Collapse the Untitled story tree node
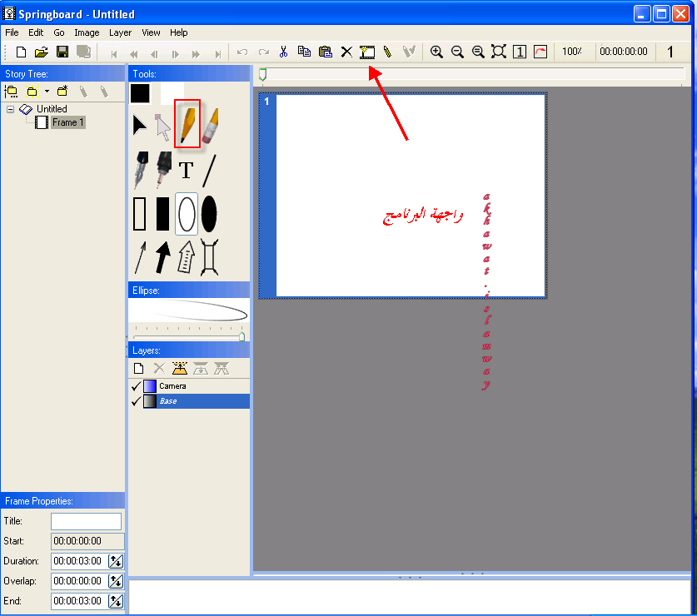The height and width of the screenshot is (616, 697). point(10,109)
